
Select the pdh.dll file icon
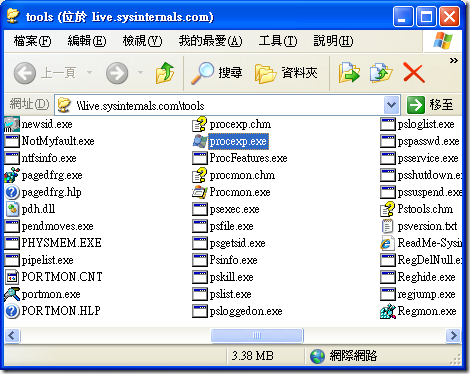[x=12, y=209]
